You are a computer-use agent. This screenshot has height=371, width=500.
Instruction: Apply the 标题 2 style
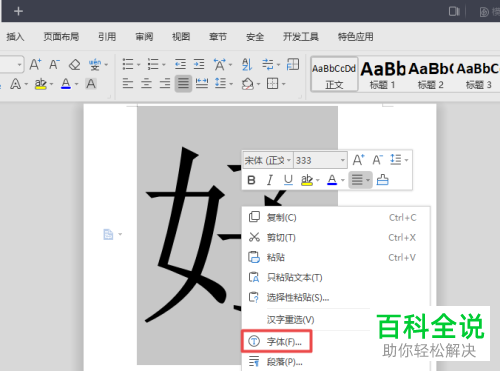[431, 75]
